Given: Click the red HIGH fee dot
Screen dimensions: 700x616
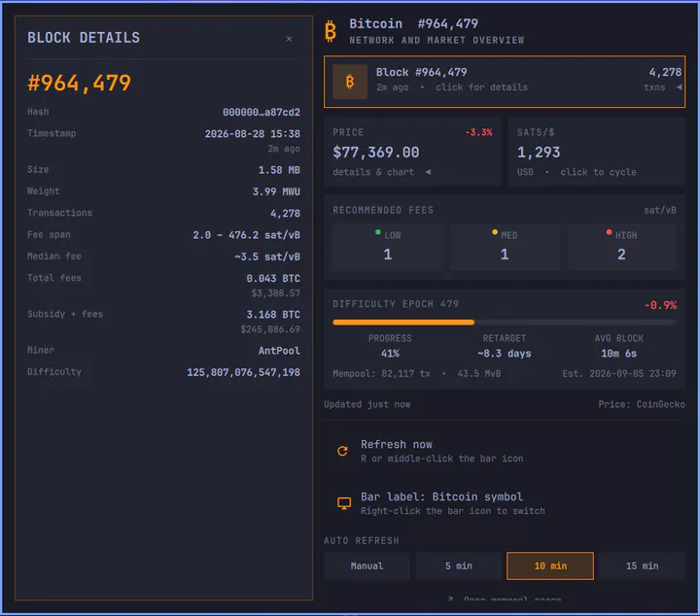Looking at the screenshot, I should pyautogui.click(x=609, y=232).
